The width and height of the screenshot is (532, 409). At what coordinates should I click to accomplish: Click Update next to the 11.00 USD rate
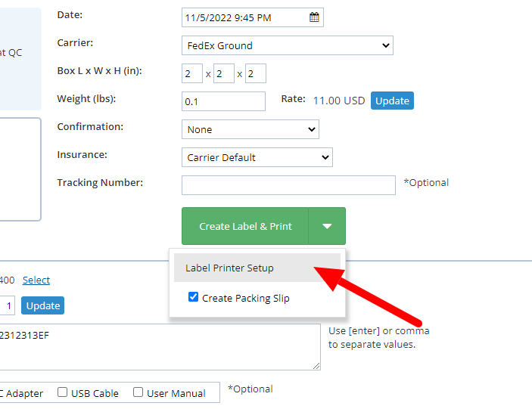392,101
